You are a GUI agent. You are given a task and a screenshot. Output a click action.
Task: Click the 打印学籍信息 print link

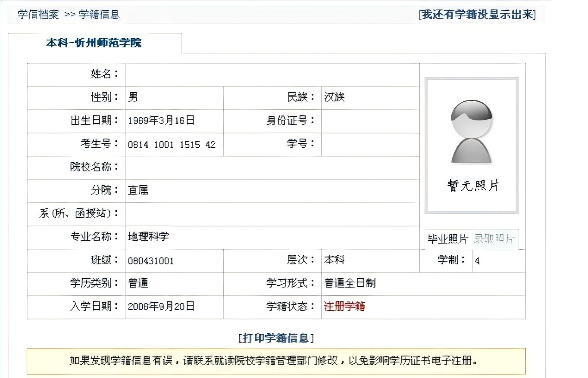click(276, 338)
